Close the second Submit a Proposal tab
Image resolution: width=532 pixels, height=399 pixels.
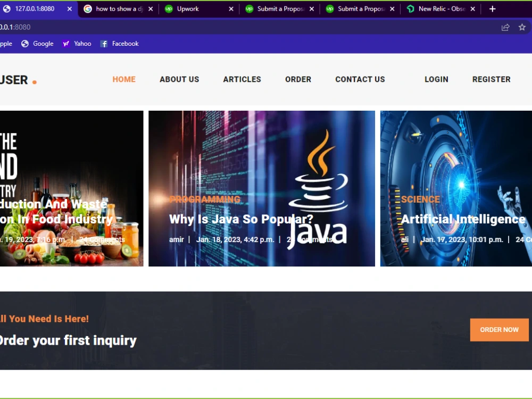tap(392, 9)
